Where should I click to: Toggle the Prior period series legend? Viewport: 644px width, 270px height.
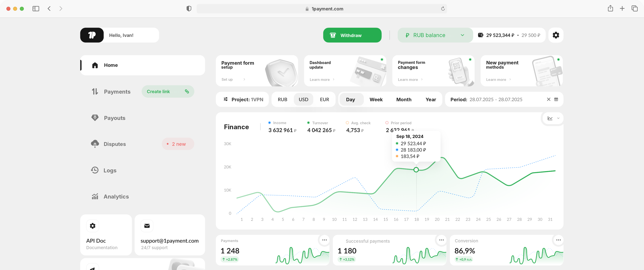398,123
